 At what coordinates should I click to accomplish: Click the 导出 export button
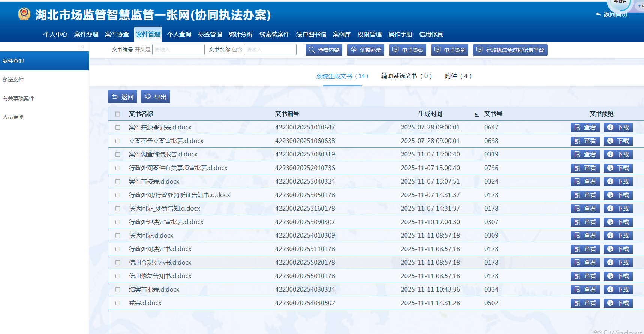[x=156, y=97]
